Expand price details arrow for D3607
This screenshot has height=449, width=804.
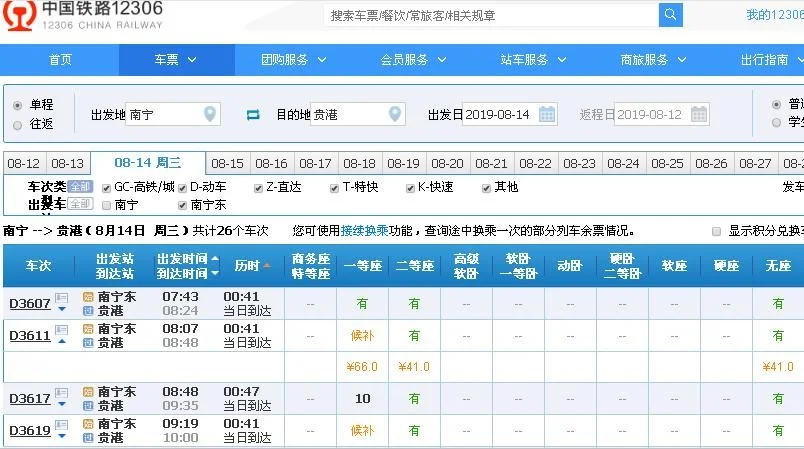click(62, 309)
